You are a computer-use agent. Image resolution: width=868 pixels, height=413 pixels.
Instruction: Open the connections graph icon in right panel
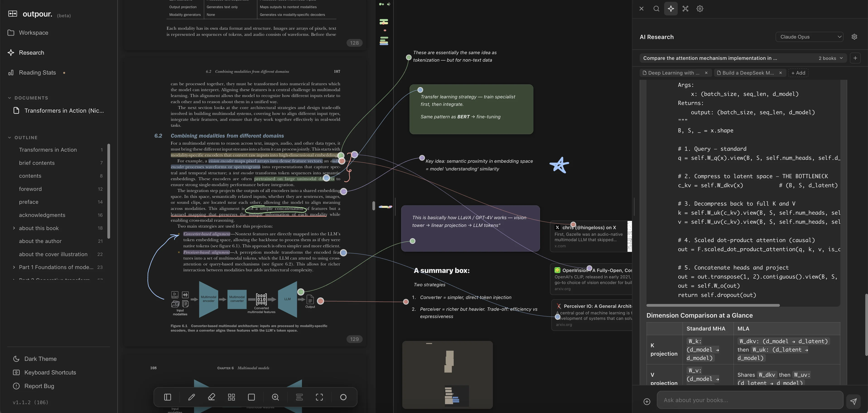(x=685, y=8)
